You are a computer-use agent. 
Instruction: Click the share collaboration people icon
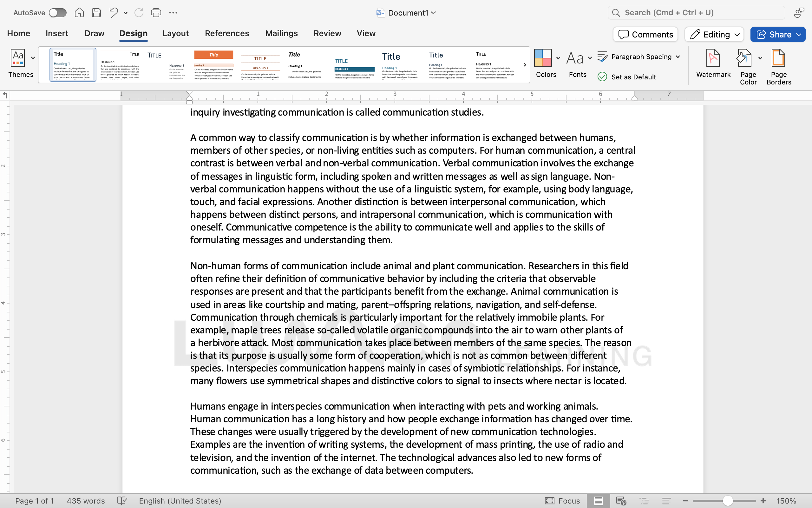(799, 13)
